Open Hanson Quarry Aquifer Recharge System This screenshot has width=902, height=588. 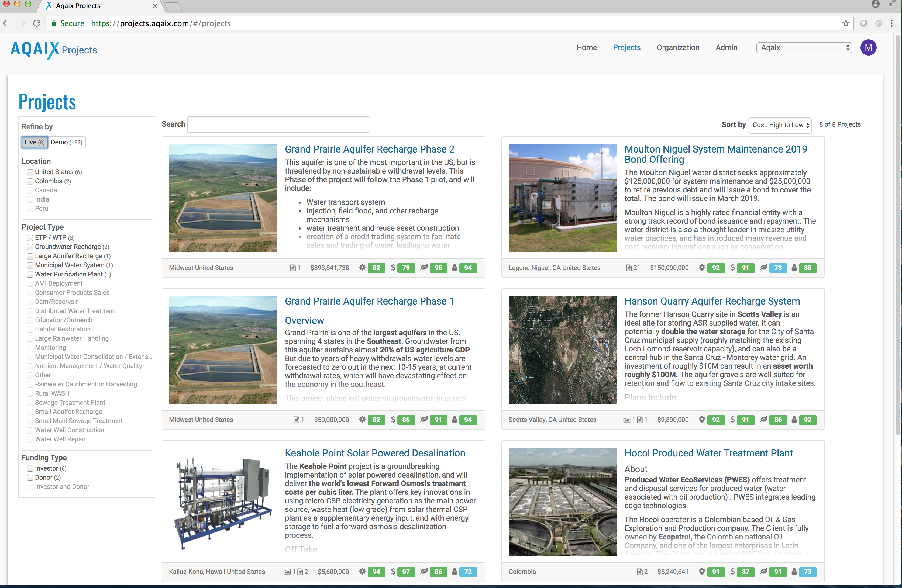coord(712,301)
